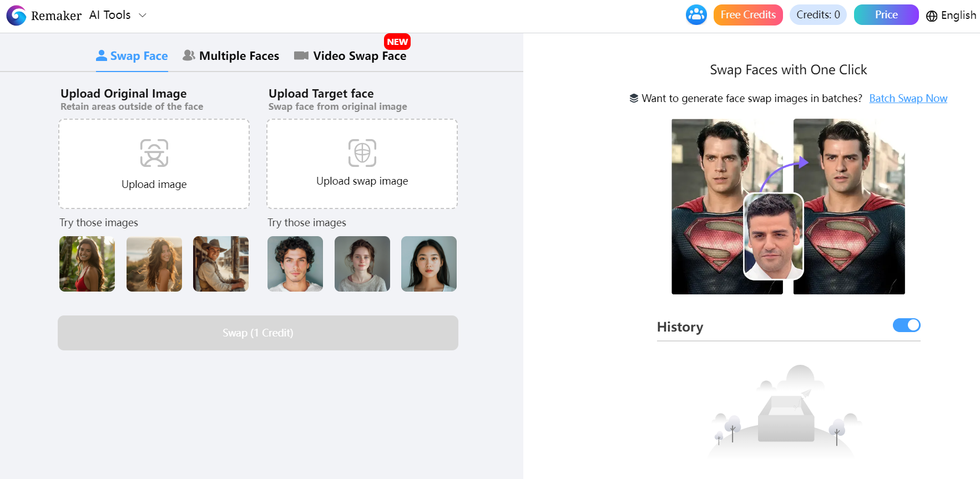Click the Swap (1 Credit) button
980x479 pixels.
point(258,333)
